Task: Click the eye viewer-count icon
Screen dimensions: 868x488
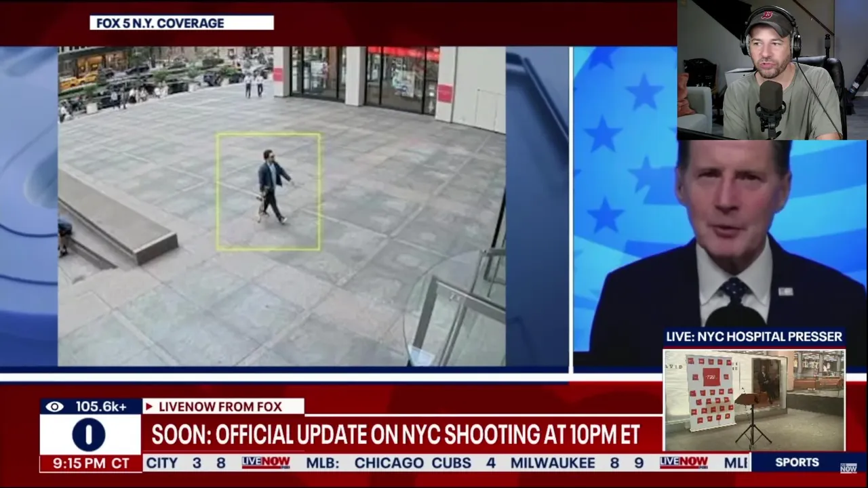Action: [55, 407]
